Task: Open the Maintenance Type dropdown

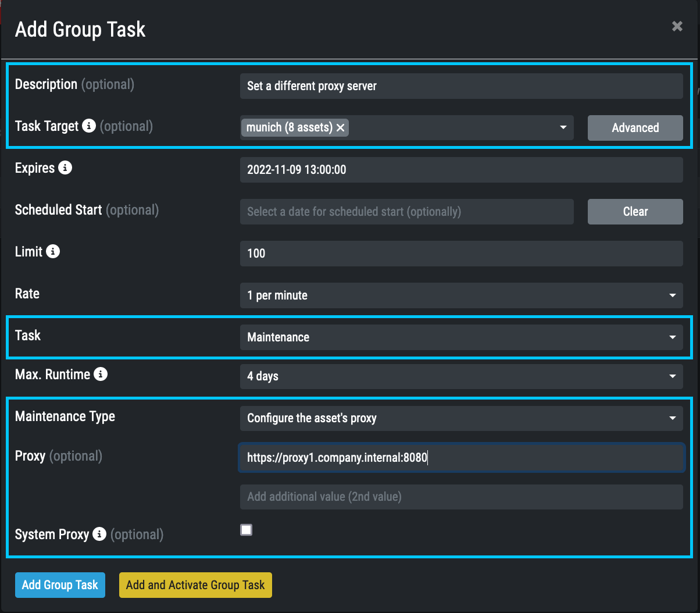Action: click(x=461, y=418)
